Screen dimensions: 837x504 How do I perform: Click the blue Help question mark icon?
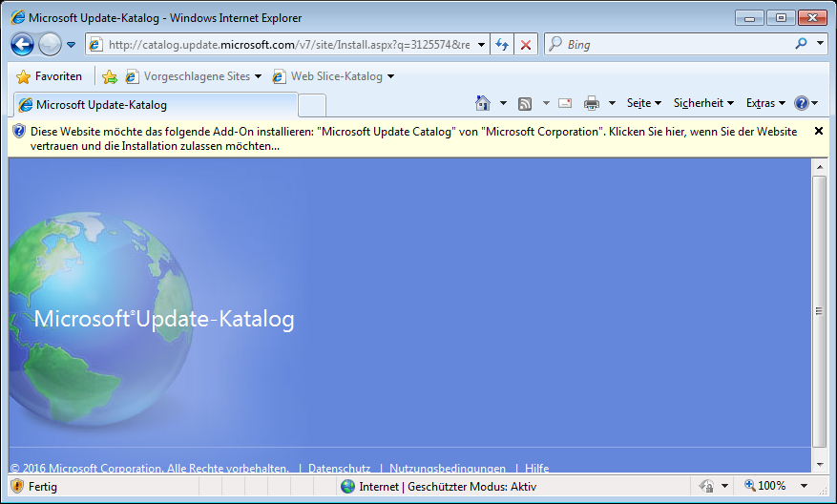pos(802,103)
